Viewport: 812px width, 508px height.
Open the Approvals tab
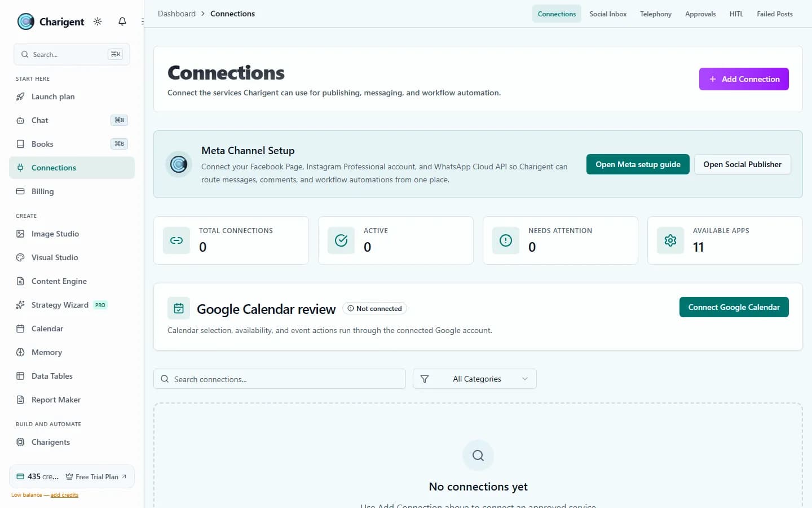[x=700, y=14]
